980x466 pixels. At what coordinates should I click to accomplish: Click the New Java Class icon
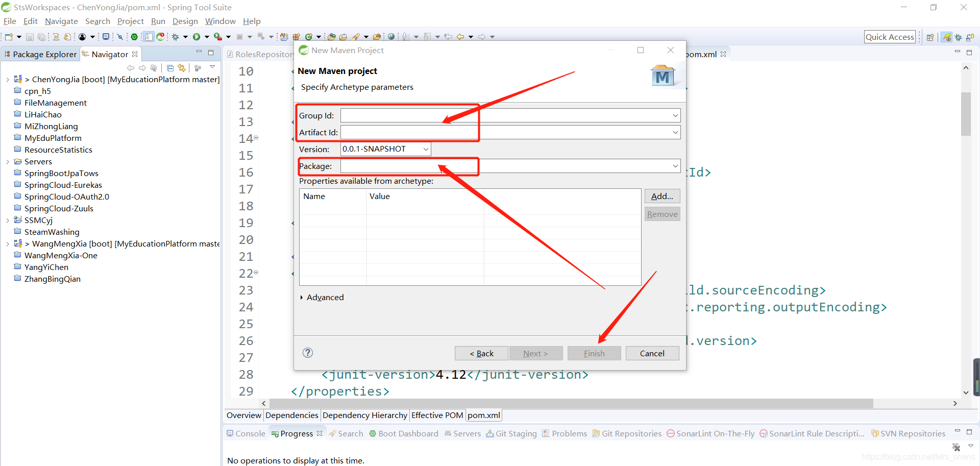pyautogui.click(x=308, y=37)
